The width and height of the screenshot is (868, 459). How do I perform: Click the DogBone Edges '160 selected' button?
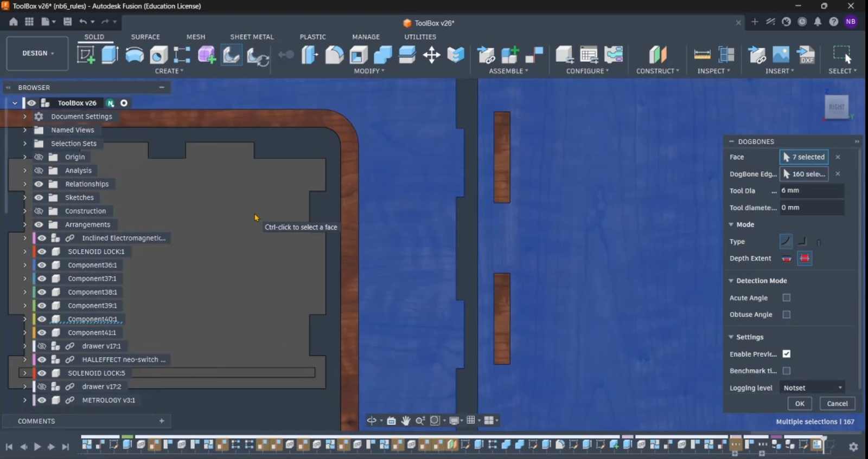(x=804, y=174)
